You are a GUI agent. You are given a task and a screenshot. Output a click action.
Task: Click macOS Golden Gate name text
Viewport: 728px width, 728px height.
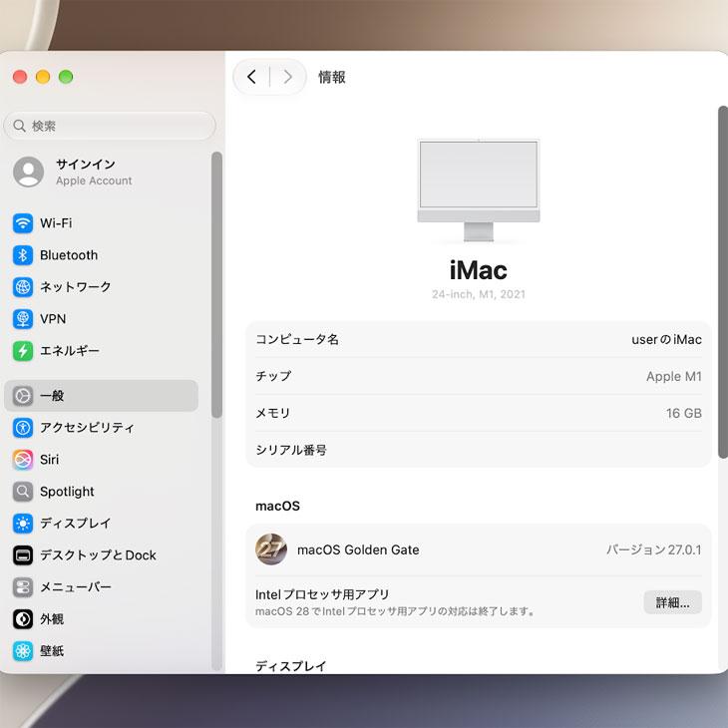(358, 549)
